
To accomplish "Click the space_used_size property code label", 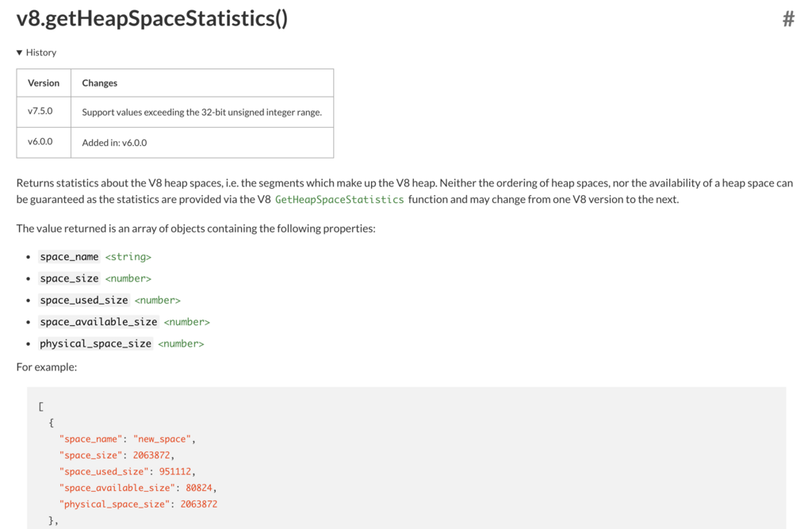I will (84, 301).
